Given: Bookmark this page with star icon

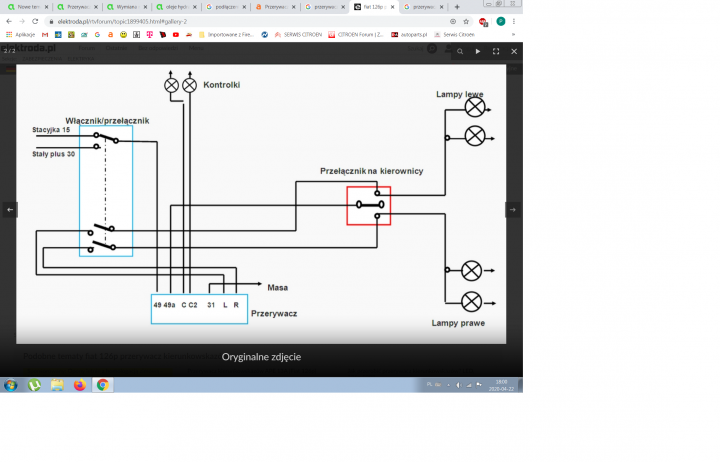Looking at the screenshot, I should (467, 21).
